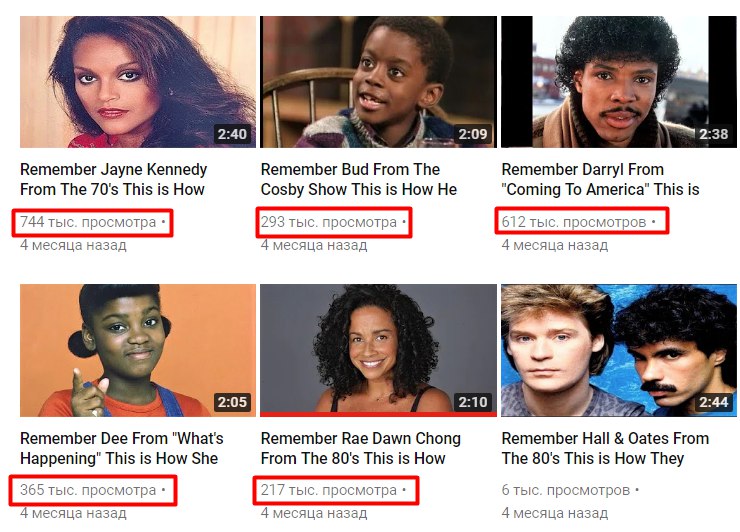The image size is (740, 532).
Task: Open the Jayne Kennedy video thumbnail
Action: tap(138, 82)
